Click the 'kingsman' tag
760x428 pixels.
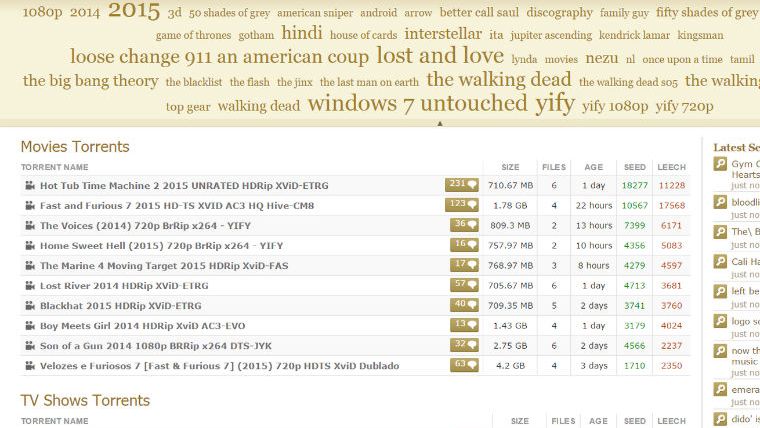[x=700, y=35]
